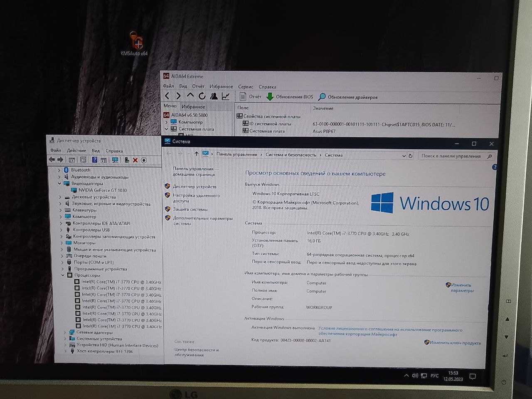
Task: Click the РУС language indicator on taskbar
Action: click(434, 376)
